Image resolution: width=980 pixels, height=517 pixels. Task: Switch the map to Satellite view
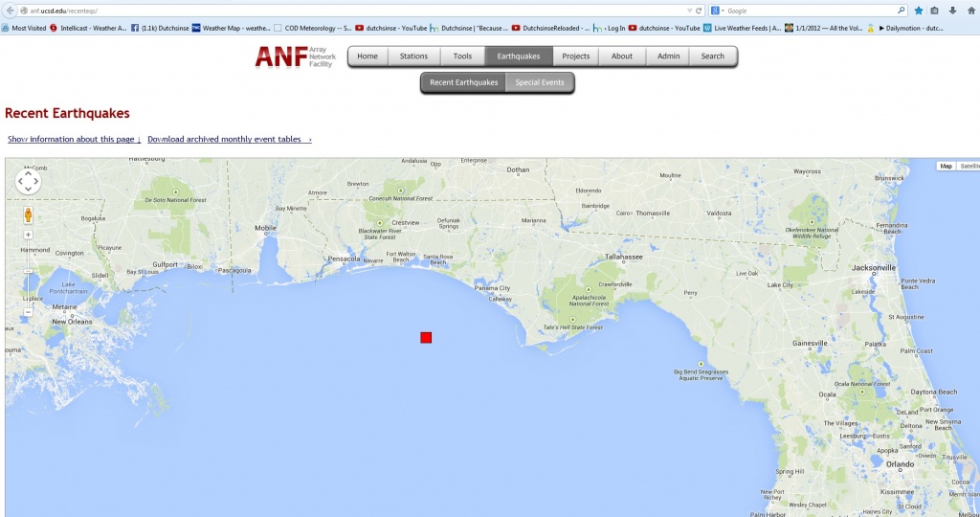pos(969,167)
